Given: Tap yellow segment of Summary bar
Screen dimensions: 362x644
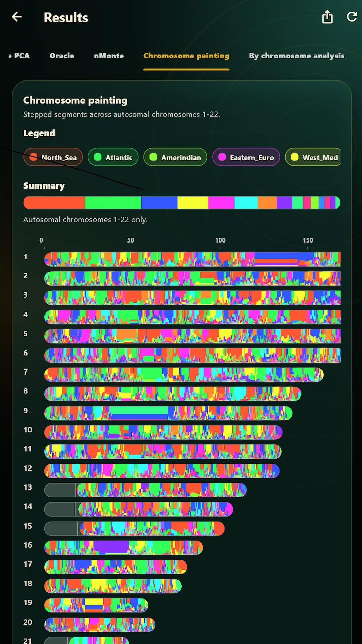Looking at the screenshot, I should coord(193,203).
